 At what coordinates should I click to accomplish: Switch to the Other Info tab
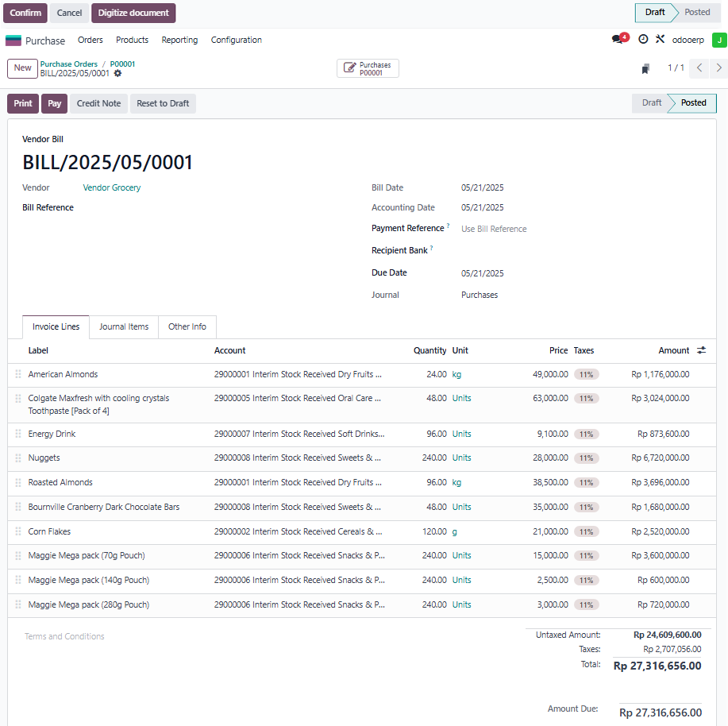click(x=187, y=327)
